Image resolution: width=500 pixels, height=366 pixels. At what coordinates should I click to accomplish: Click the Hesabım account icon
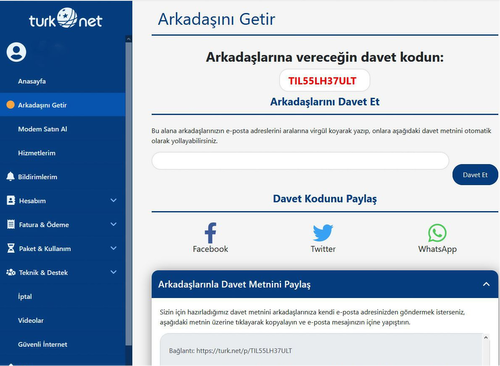coord(11,200)
